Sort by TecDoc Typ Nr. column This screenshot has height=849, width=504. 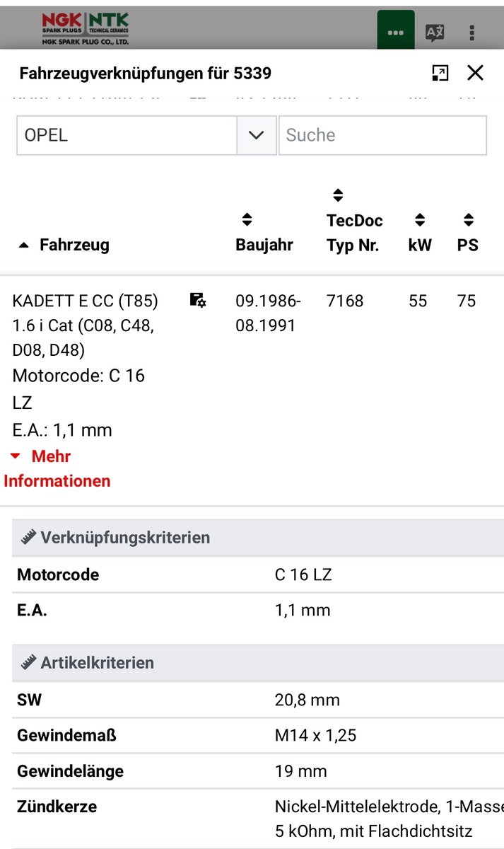point(338,195)
